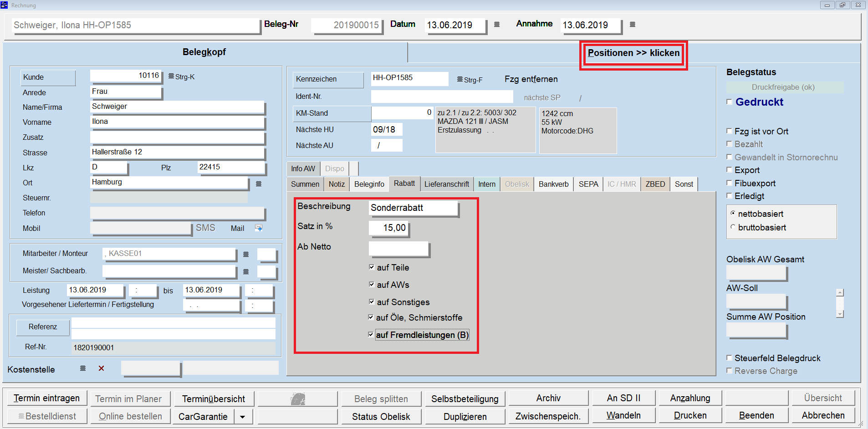This screenshot has width=868, height=429.
Task: Click KM-Stand label button
Action: 332,113
